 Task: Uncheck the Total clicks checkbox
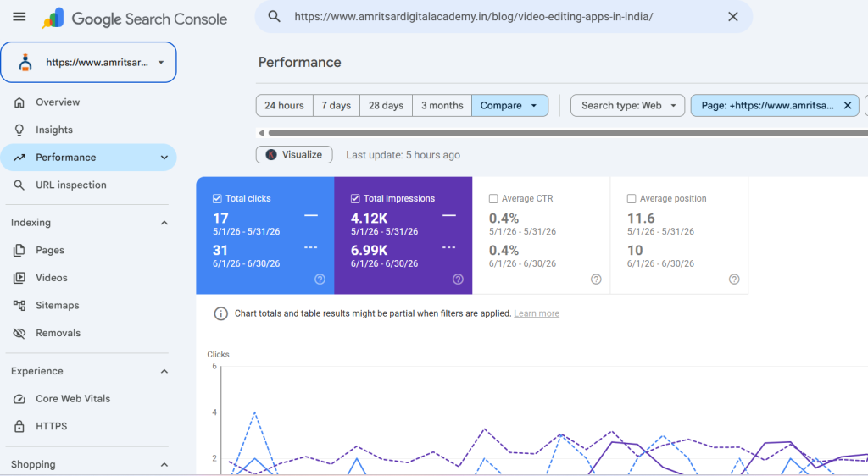(217, 198)
